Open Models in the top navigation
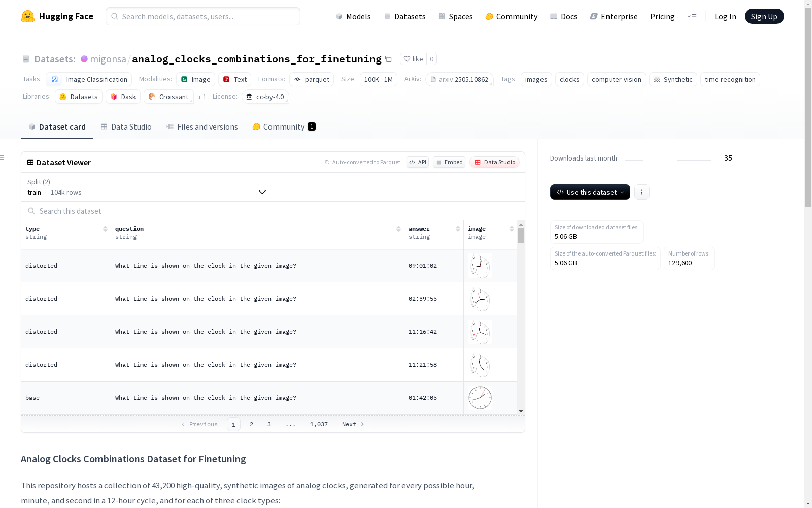This screenshot has width=812, height=508. (x=353, y=16)
